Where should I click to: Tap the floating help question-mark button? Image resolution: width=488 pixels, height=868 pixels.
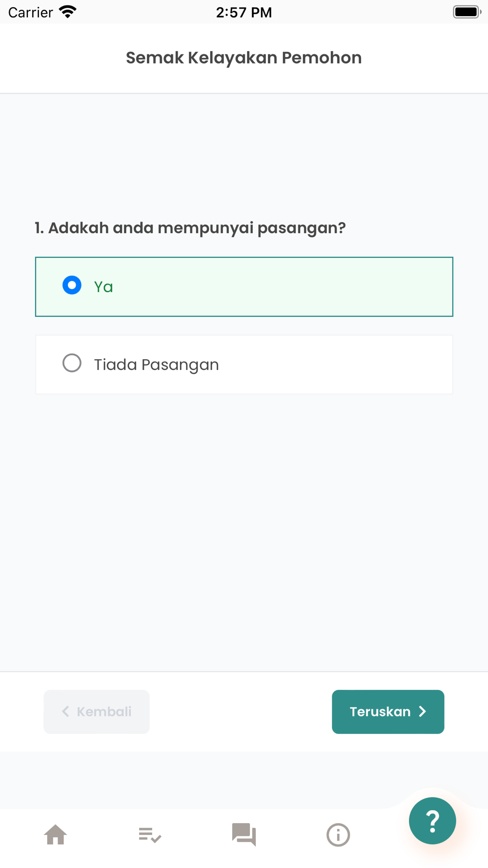tap(432, 821)
